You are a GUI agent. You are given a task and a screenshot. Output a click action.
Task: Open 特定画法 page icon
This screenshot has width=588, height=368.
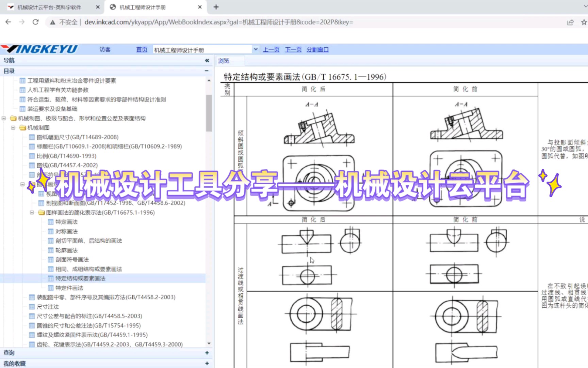(51, 222)
